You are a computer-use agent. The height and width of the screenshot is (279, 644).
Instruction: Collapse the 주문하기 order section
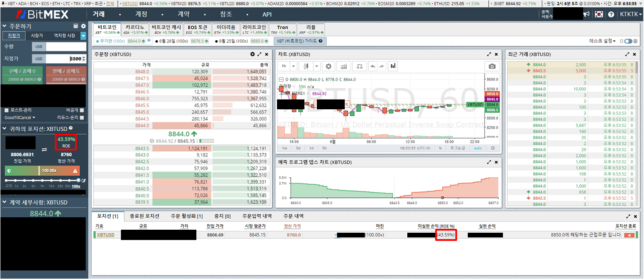(5, 26)
